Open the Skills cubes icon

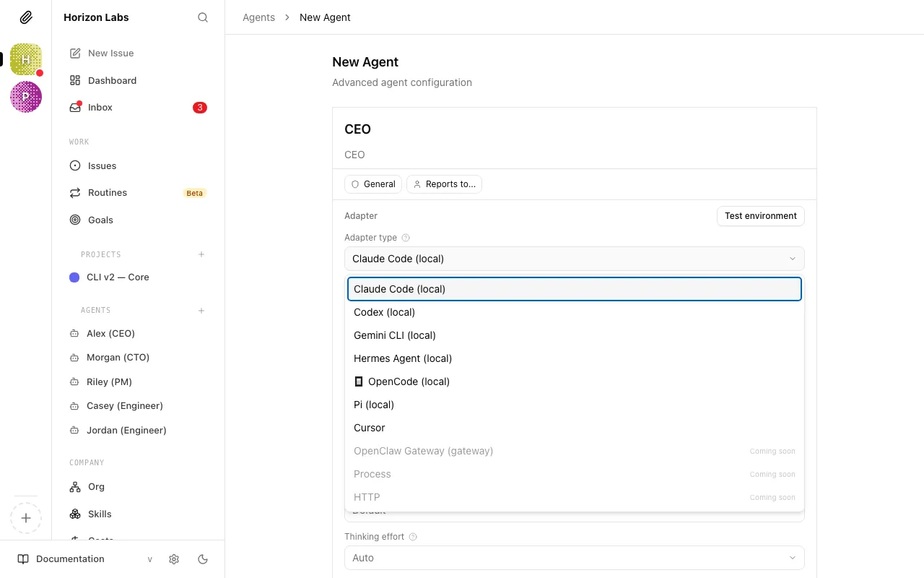coord(75,514)
